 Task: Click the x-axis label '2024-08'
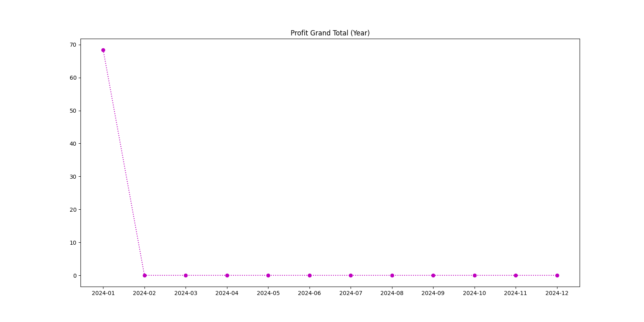point(392,293)
